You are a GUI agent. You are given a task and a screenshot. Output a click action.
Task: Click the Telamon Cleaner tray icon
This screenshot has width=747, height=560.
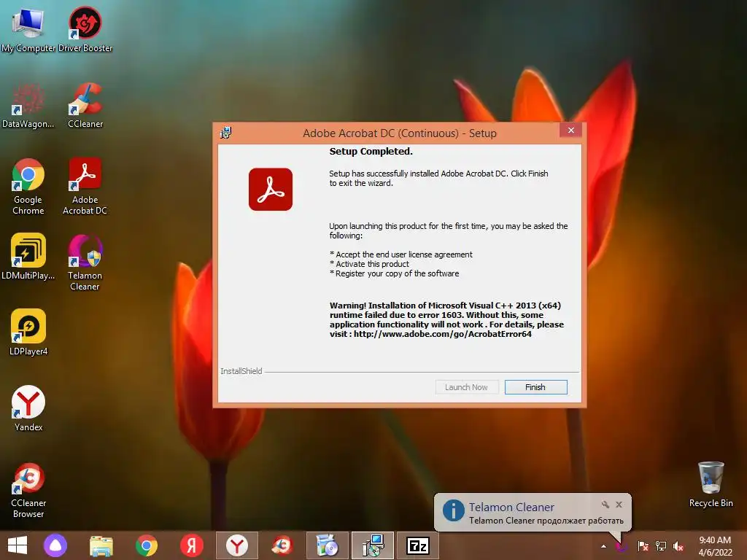click(622, 546)
